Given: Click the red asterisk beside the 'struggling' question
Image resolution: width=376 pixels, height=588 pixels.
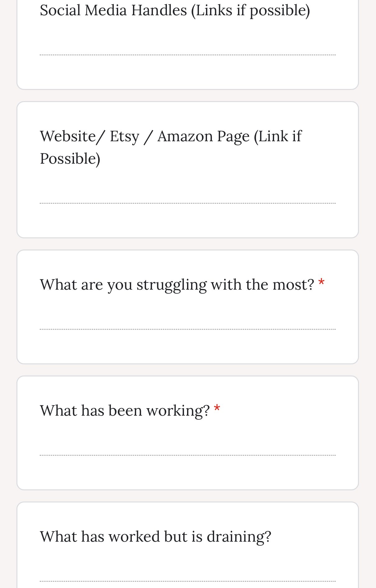Looking at the screenshot, I should click(x=321, y=283).
